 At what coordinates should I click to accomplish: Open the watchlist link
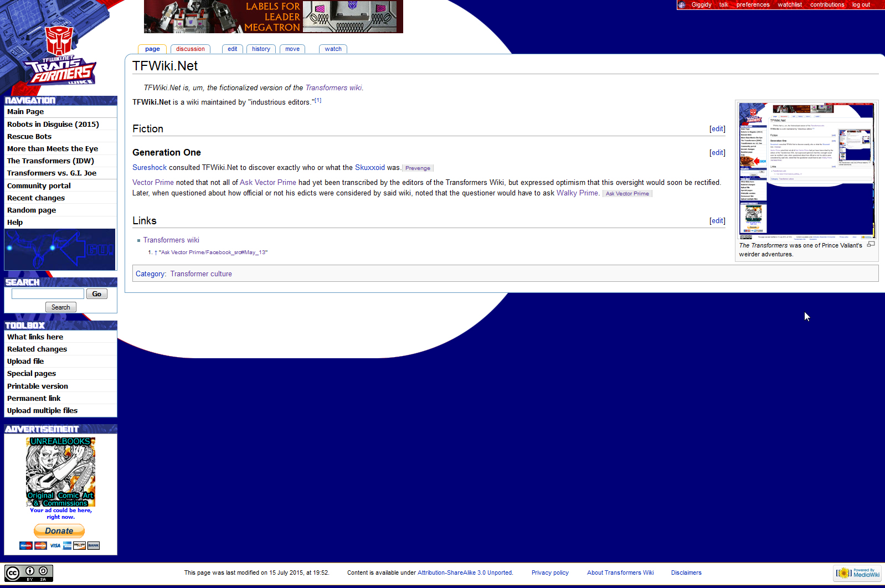click(790, 4)
